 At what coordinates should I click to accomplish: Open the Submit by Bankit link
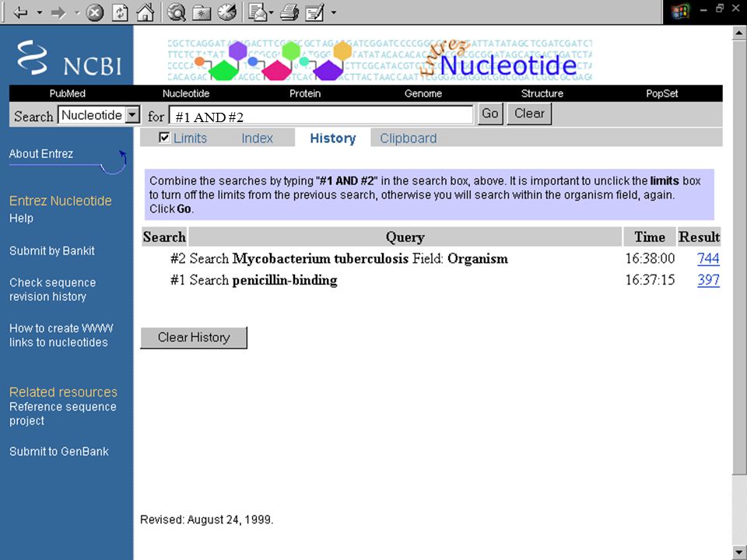52,251
